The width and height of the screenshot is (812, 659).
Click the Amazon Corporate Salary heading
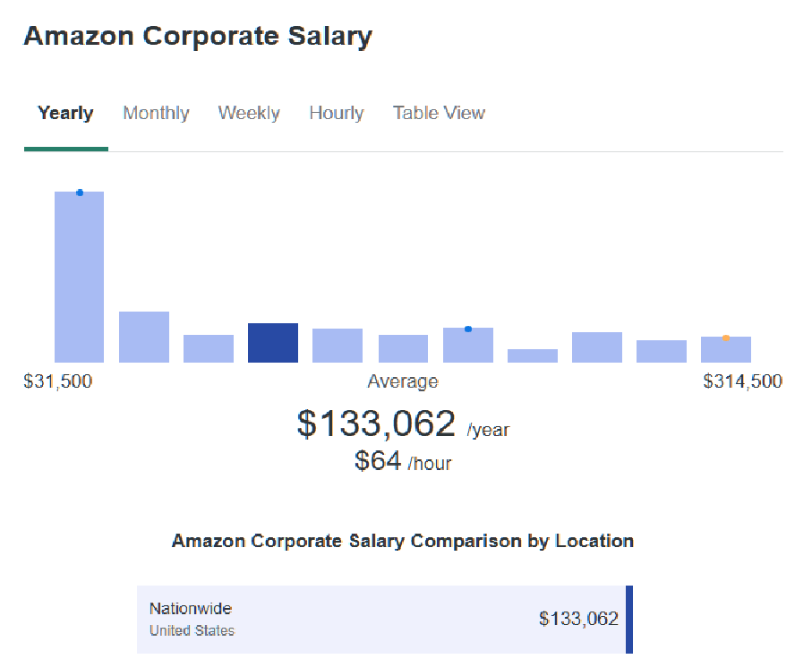[198, 37]
